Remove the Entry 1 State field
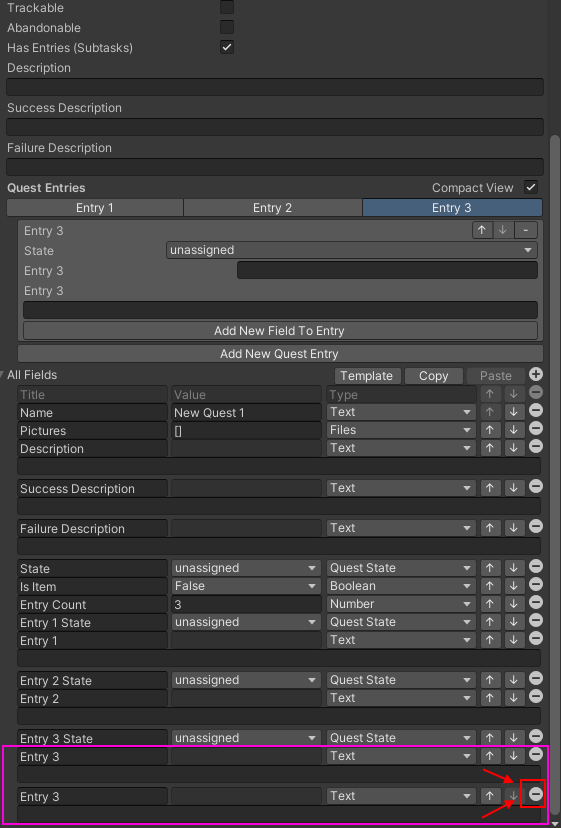Image resolution: width=561 pixels, height=828 pixels. pyautogui.click(x=536, y=620)
